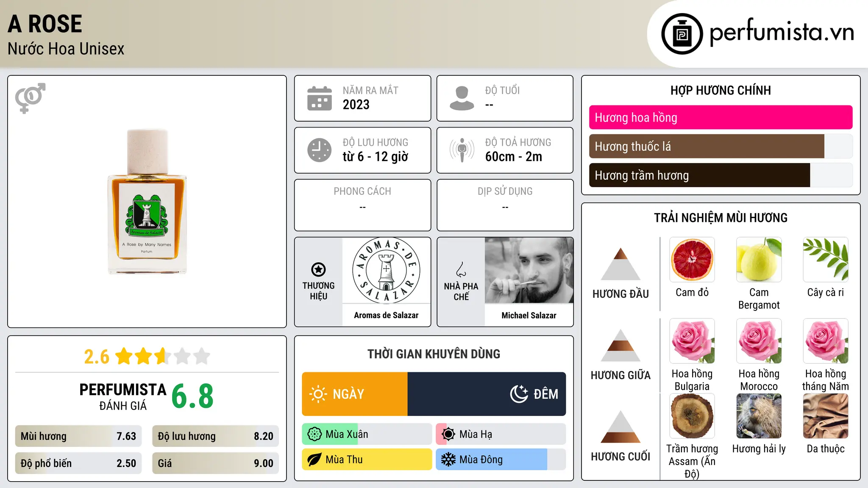Click the A ROSE page title
This screenshot has width=868, height=488.
coord(45,24)
